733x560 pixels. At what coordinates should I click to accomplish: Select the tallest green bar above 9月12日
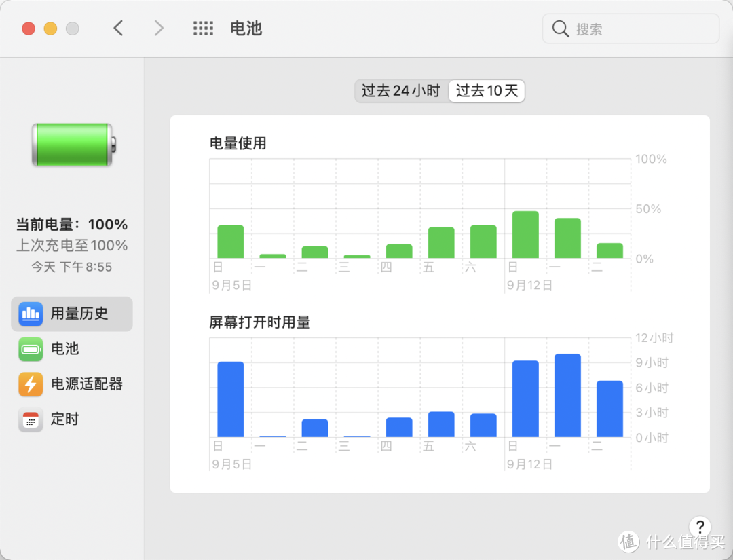tap(526, 234)
